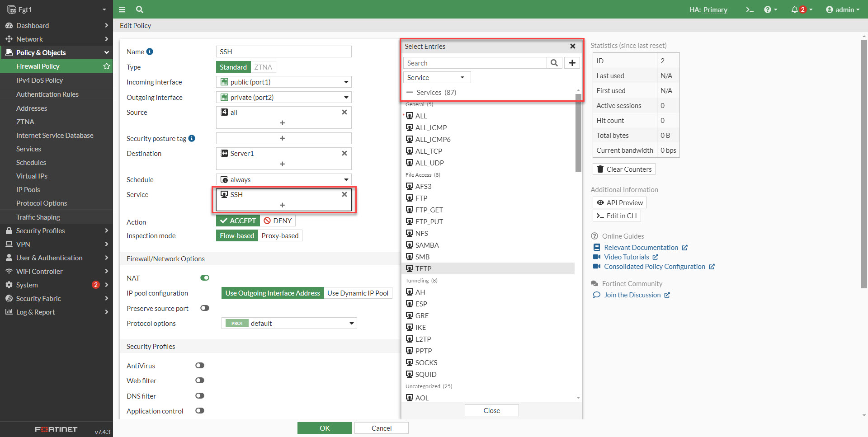
Task: Turn on DNS filter
Action: click(200, 396)
